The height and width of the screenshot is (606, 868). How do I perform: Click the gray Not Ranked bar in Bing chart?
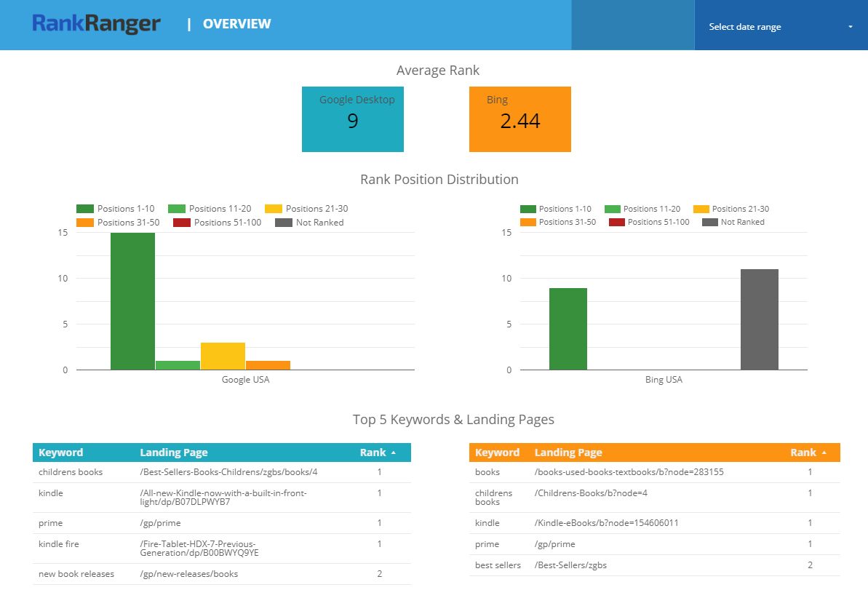[x=759, y=319]
